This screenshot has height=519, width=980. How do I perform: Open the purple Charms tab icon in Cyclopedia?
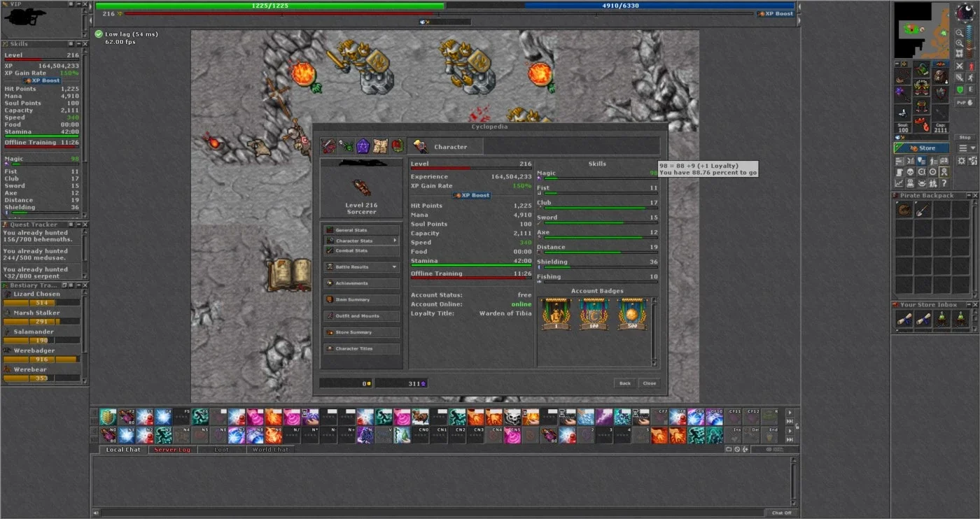point(363,145)
